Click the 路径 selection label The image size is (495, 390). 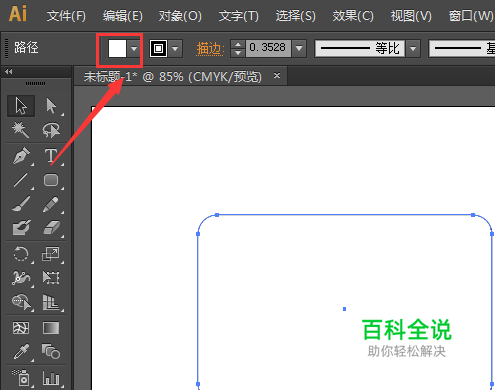click(x=26, y=48)
